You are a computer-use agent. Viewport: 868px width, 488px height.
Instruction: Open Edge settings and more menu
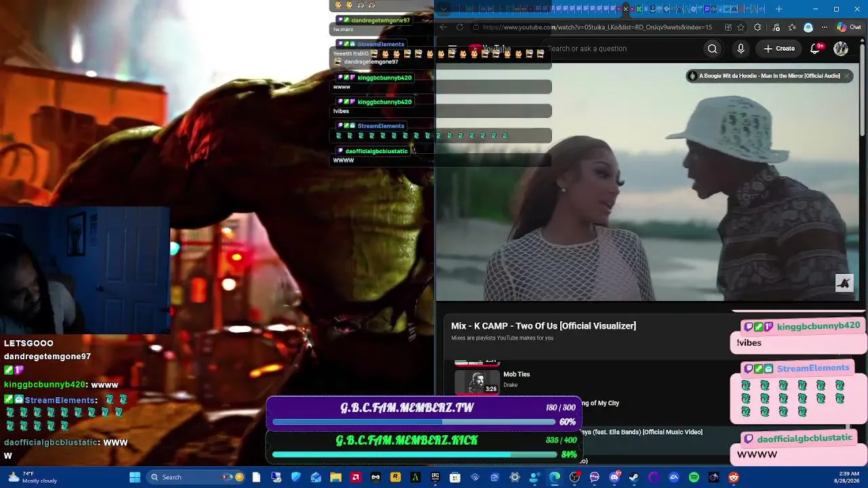tap(825, 27)
